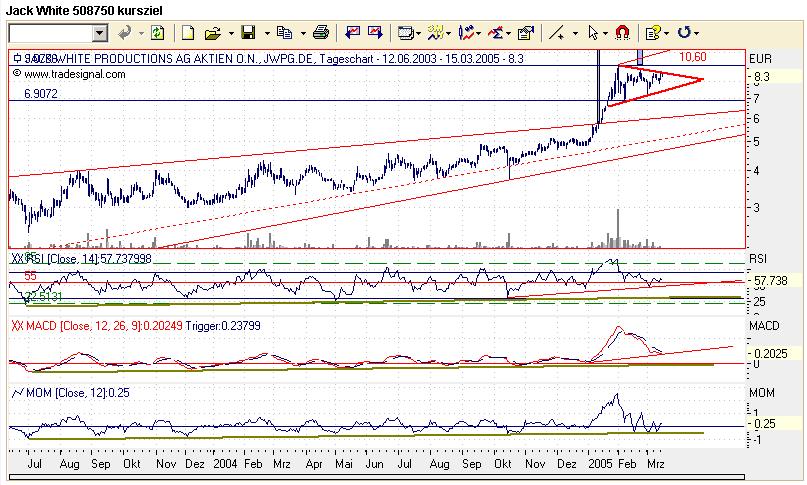Click the red triangle pattern apex

click(701, 79)
